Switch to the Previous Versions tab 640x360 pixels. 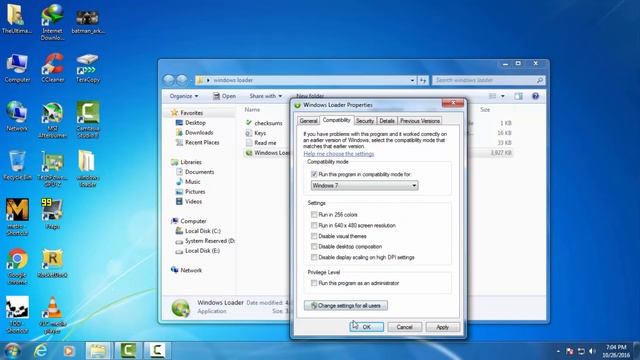(x=420, y=121)
